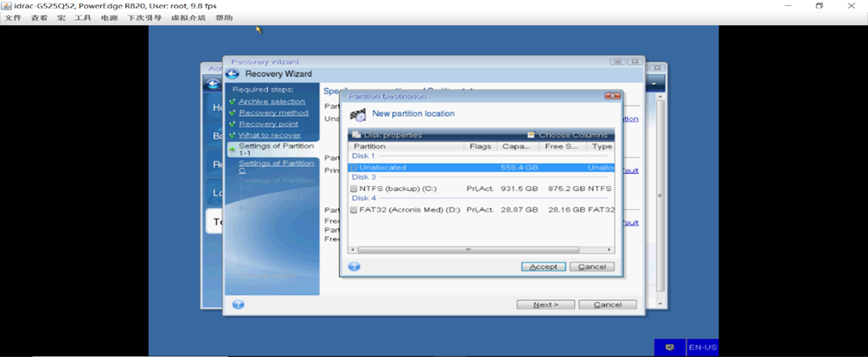Click the 28.87 GB capacity value

pos(520,210)
